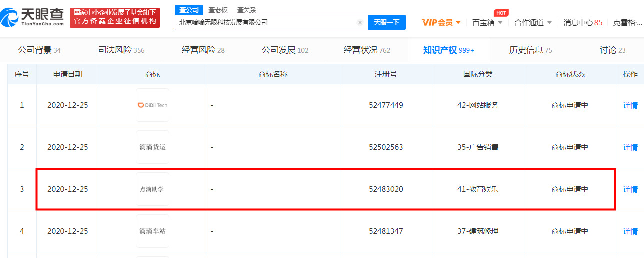Click the 点滴助学 trademark image
The width and height of the screenshot is (644, 258).
[x=152, y=189]
